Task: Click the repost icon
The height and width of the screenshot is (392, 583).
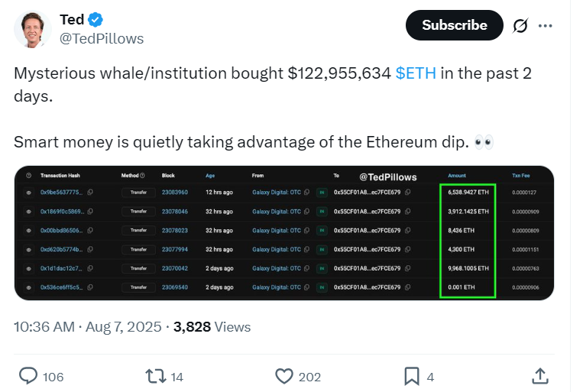Action: pyautogui.click(x=155, y=376)
